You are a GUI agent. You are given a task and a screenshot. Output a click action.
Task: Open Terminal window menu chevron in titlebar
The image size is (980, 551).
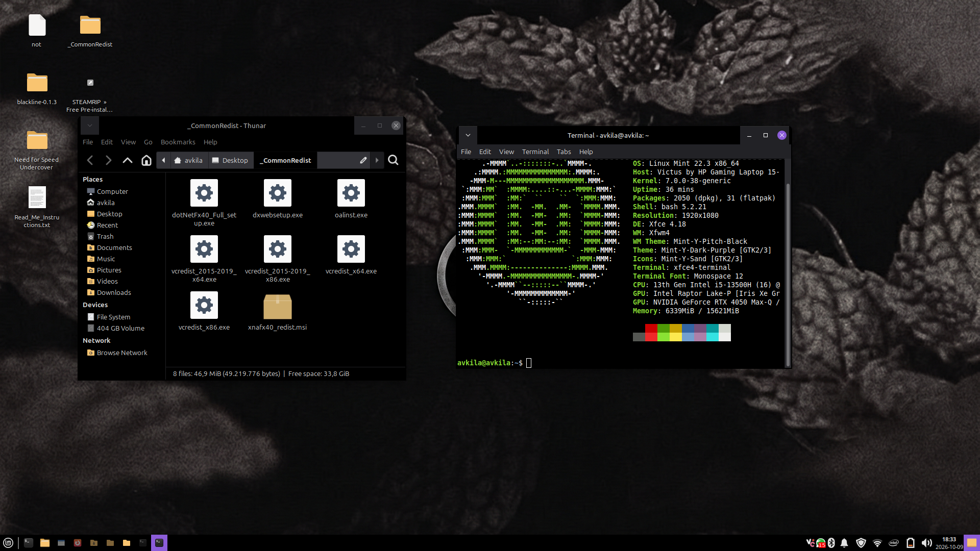point(468,135)
